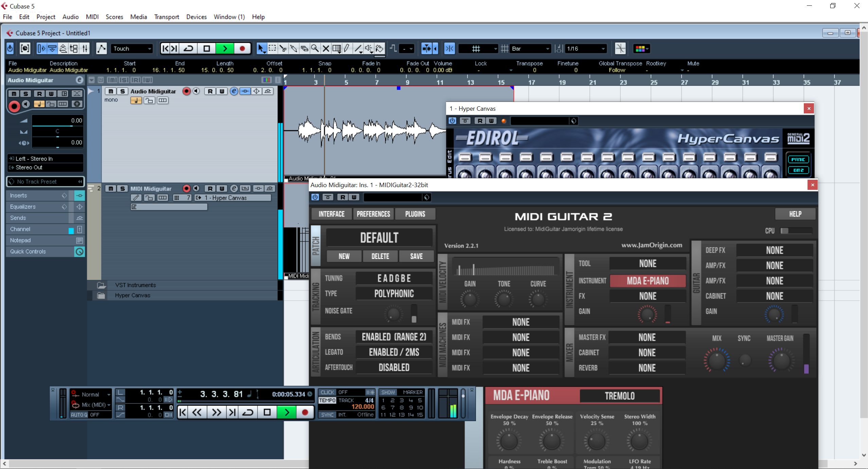Expand the Inserts section in inspector

[18, 195]
